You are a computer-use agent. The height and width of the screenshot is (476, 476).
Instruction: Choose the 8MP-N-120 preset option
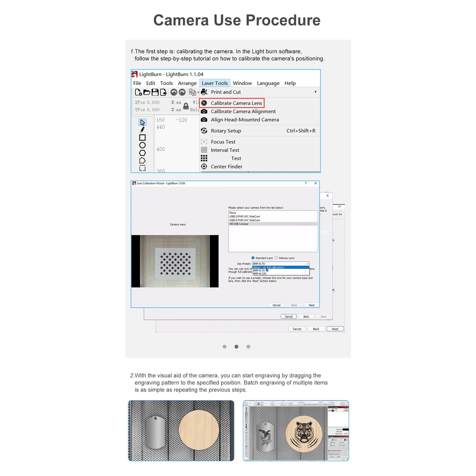[281, 273]
